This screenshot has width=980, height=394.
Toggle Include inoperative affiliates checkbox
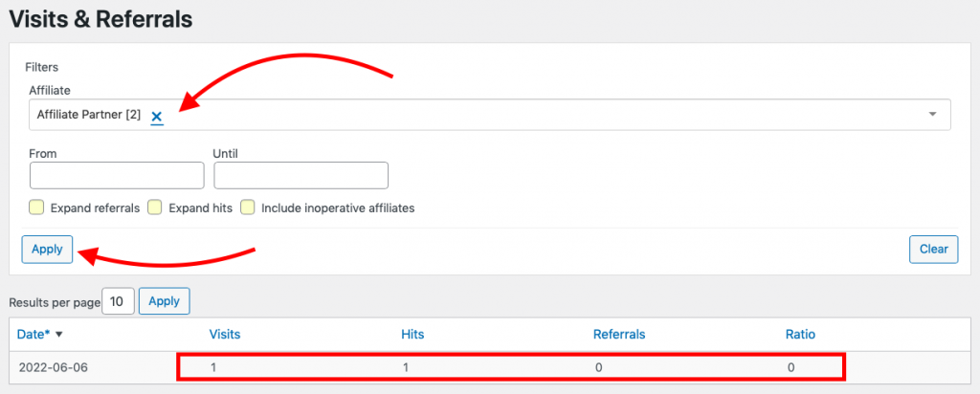(248, 208)
